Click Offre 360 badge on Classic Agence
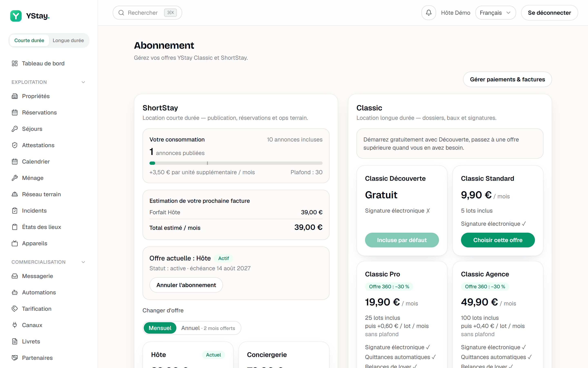 (x=485, y=286)
